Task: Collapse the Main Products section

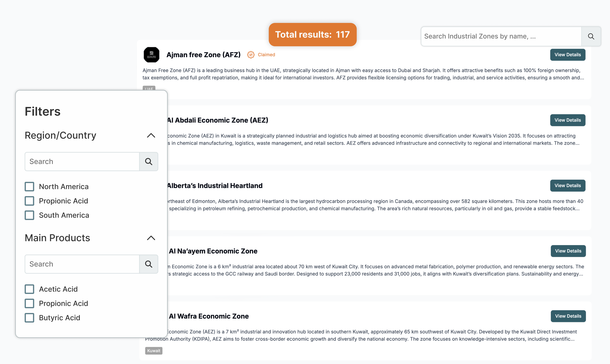Action: click(x=151, y=238)
